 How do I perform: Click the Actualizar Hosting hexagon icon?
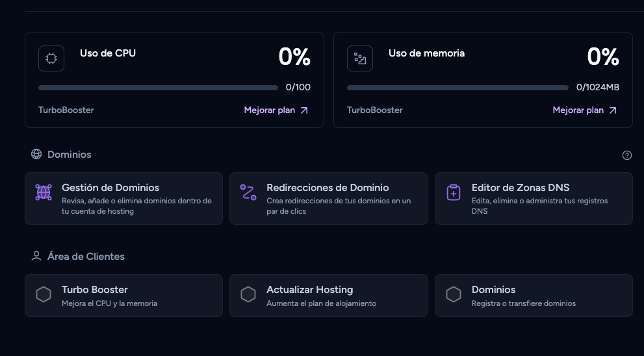(248, 294)
